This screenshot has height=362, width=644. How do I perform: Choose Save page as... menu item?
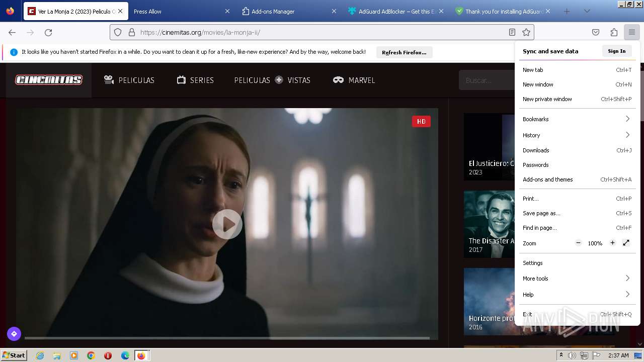577,213
